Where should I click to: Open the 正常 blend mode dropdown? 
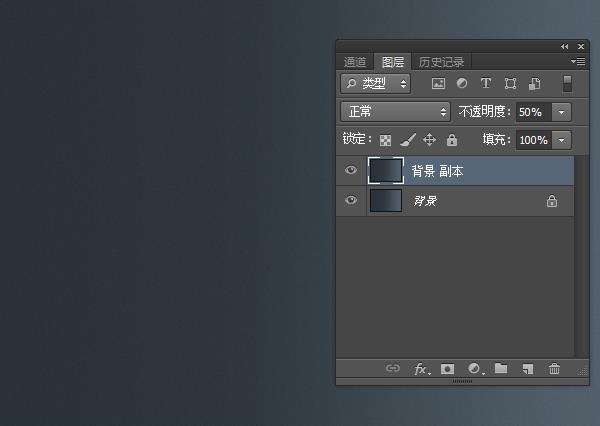point(396,112)
